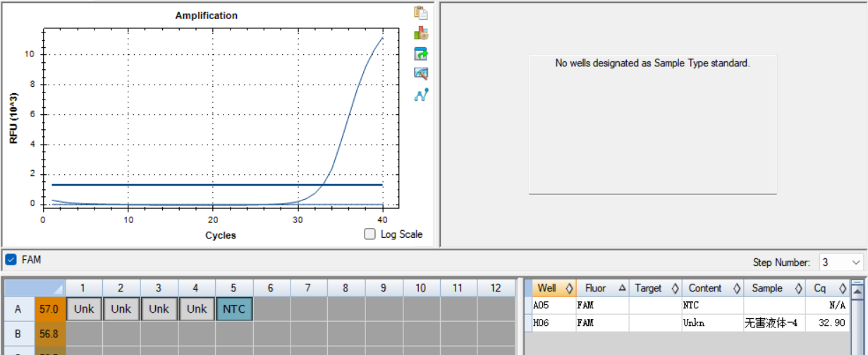Click the A05 well cell in results table
This screenshot has width=868, height=355.
coord(554,306)
